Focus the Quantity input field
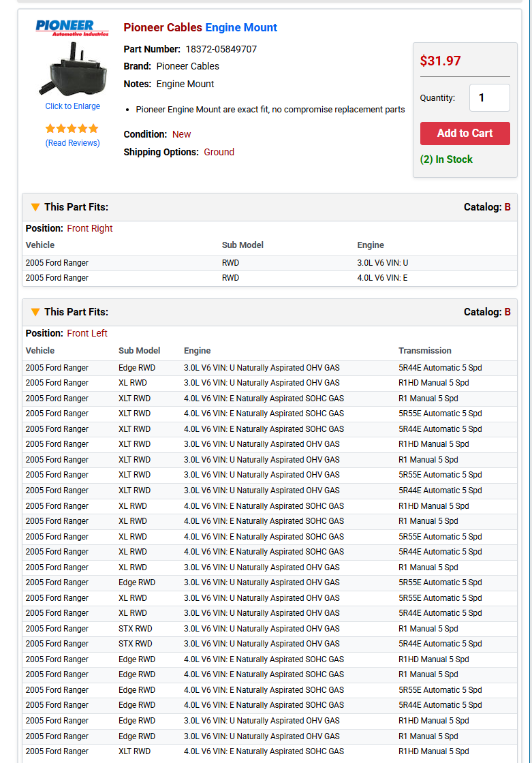The height and width of the screenshot is (763, 532). pos(489,98)
